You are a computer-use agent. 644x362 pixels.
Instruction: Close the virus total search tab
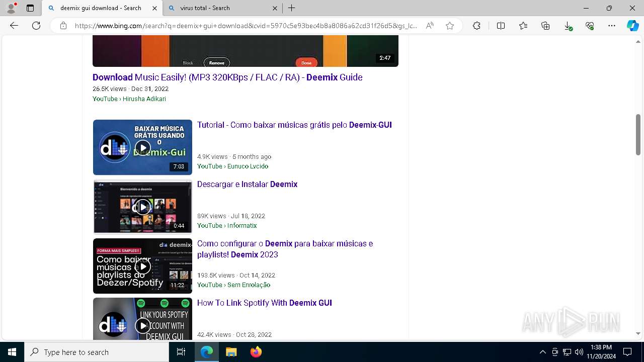point(275,8)
